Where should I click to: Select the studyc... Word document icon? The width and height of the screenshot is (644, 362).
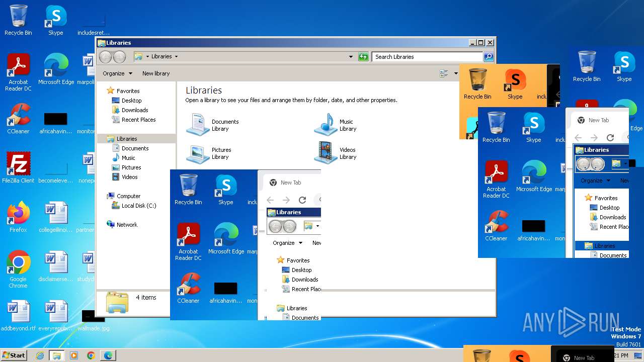pos(88,266)
